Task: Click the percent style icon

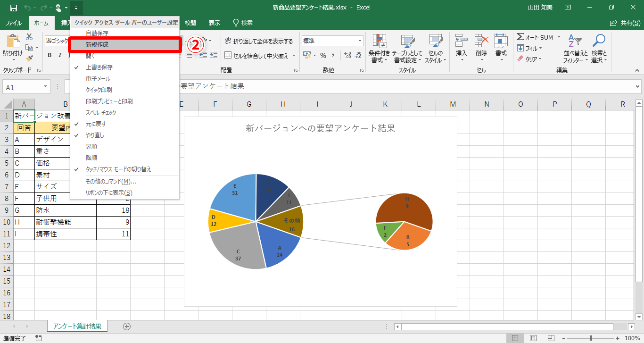Action: coord(323,56)
